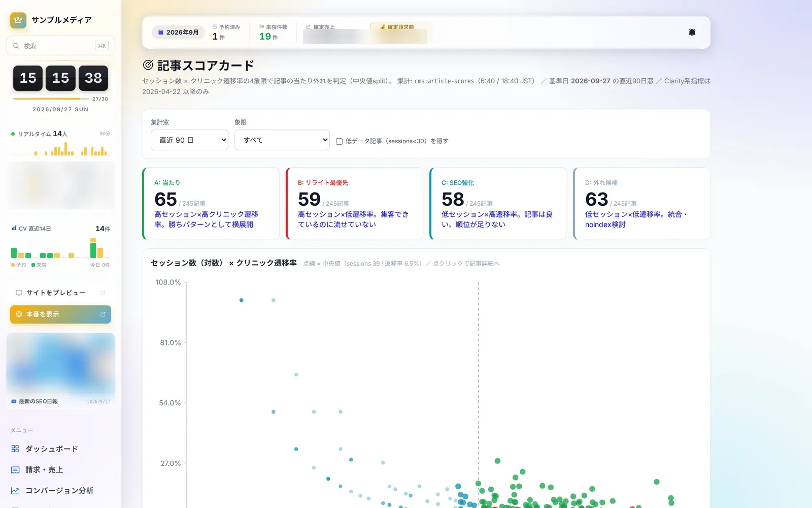Image resolution: width=812 pixels, height=508 pixels.
Task: Open the ダッシュボード menu label
Action: pyautogui.click(x=52, y=449)
